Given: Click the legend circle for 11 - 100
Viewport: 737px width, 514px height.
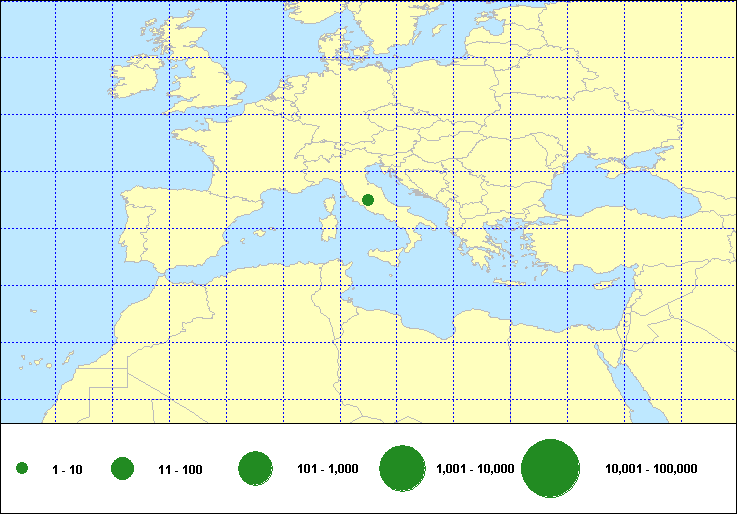Looking at the screenshot, I should tap(123, 468).
